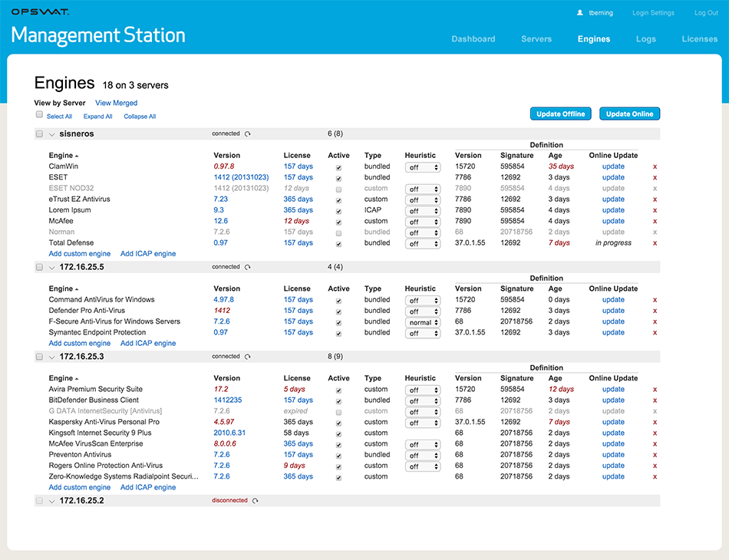The image size is (729, 560).
Task: Change F-Secure heuristic from normal
Action: tap(423, 322)
